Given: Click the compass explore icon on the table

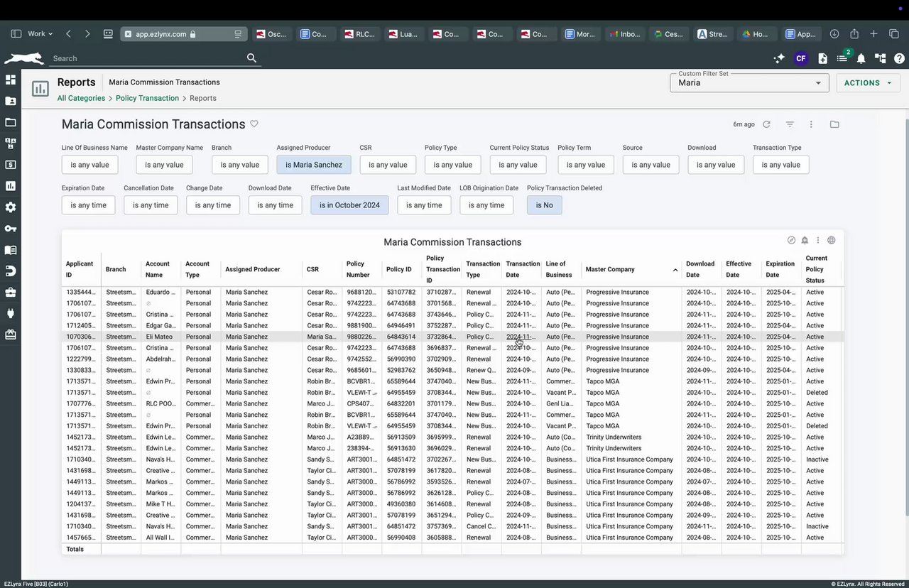Looking at the screenshot, I should tap(792, 240).
